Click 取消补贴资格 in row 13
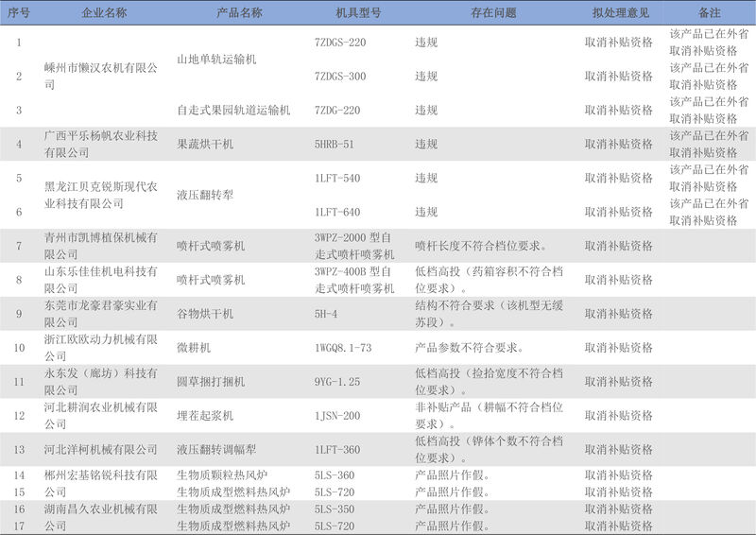The width and height of the screenshot is (756, 535). pos(619,450)
